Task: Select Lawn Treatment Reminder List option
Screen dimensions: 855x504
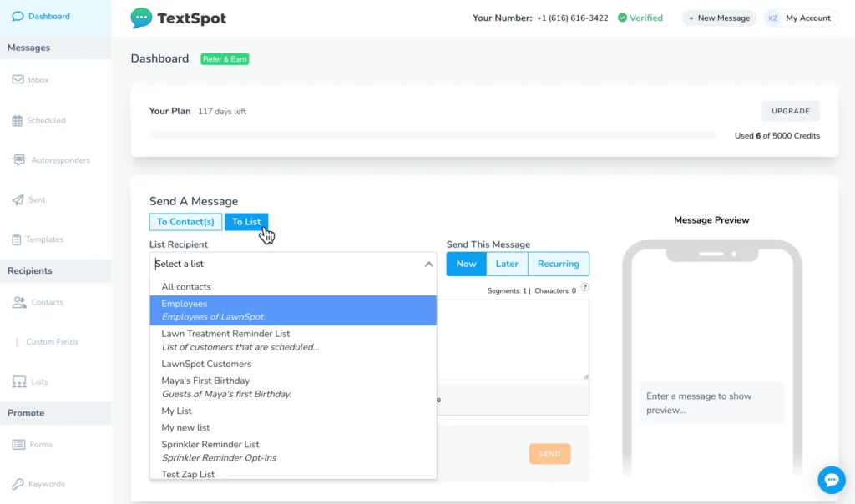Action: 293,340
